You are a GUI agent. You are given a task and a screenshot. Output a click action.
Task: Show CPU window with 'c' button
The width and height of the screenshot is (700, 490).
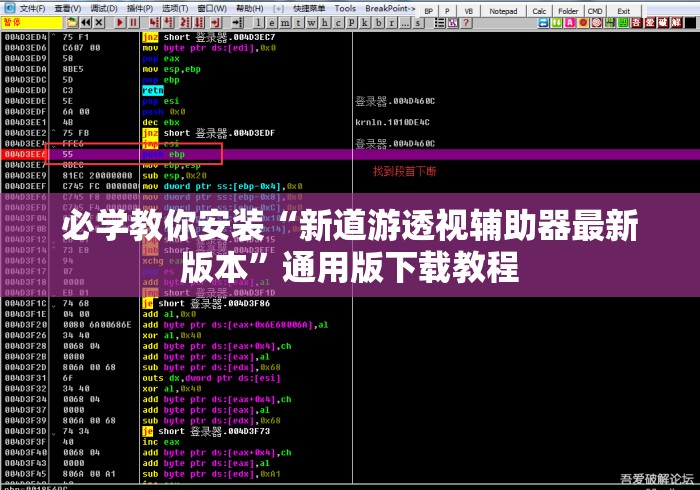[338, 23]
